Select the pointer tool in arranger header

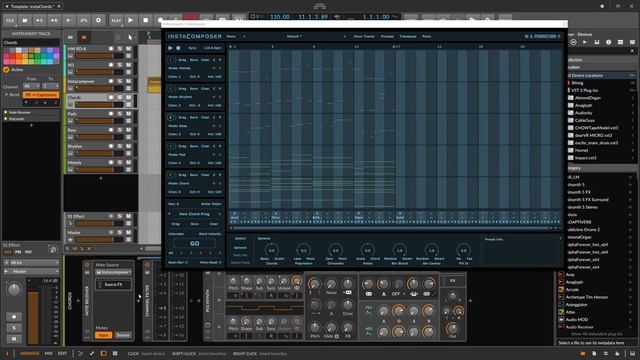(130, 37)
